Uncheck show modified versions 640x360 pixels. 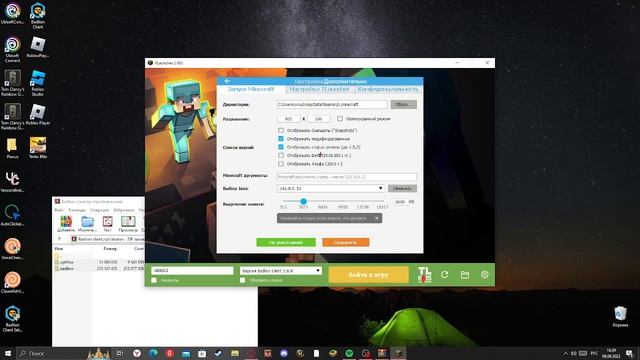(281, 139)
